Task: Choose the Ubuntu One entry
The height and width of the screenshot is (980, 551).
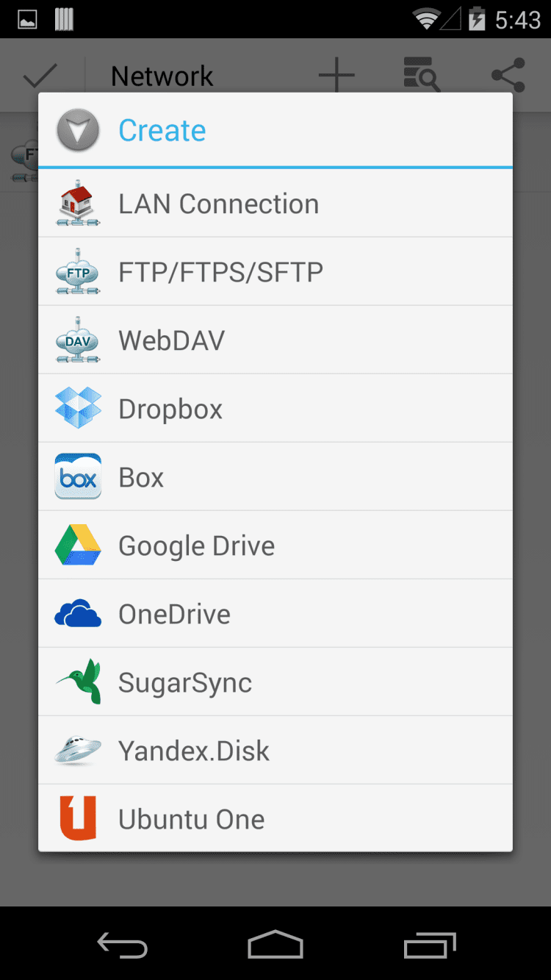Action: 192,819
